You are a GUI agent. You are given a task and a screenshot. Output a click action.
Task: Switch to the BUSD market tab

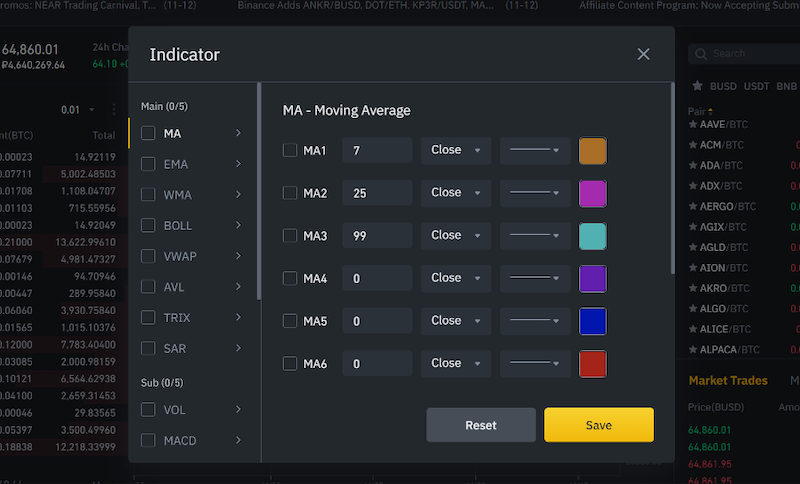coord(723,86)
